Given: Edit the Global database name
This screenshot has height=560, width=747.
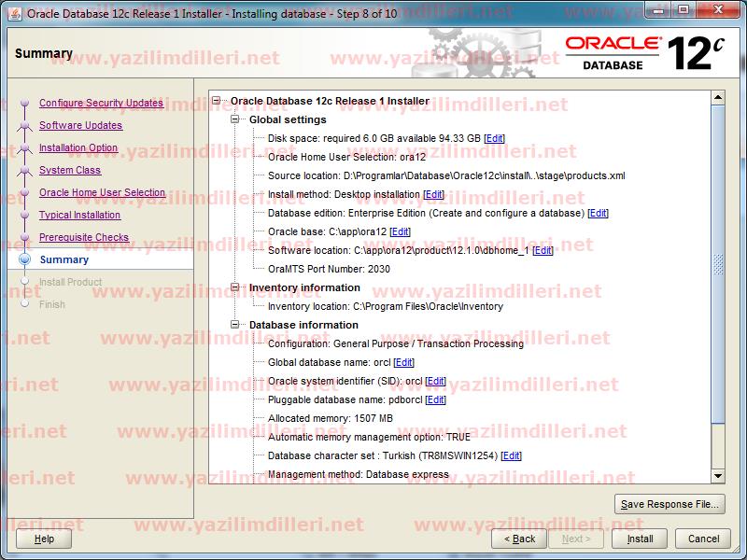Looking at the screenshot, I should [403, 362].
